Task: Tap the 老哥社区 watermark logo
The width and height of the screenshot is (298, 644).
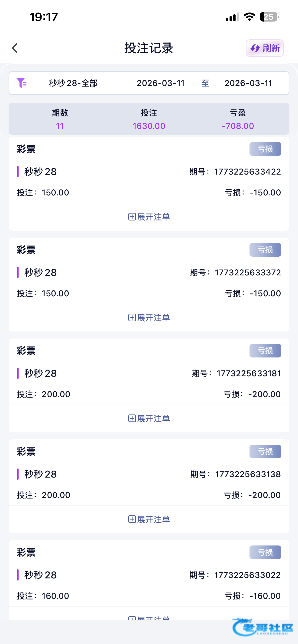Action: pyautogui.click(x=263, y=627)
